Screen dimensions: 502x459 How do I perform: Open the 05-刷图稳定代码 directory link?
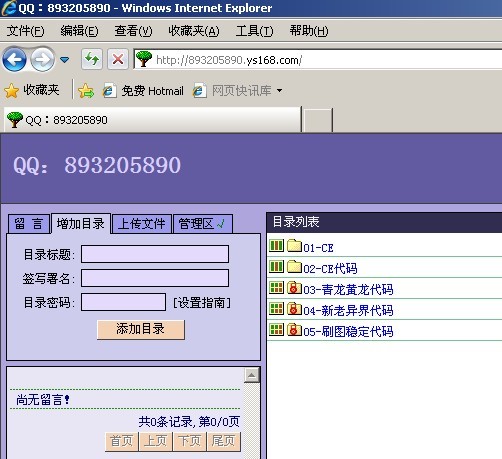pos(348,331)
